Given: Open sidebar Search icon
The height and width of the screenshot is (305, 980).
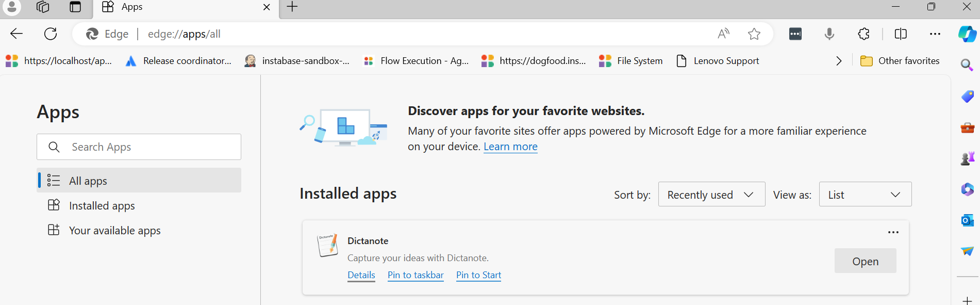Looking at the screenshot, I should pyautogui.click(x=967, y=65).
